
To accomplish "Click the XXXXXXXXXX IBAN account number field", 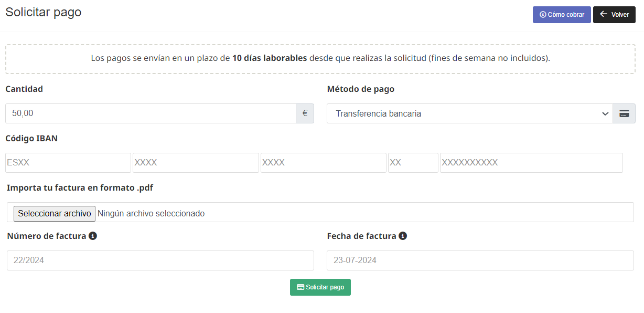I will (531, 163).
